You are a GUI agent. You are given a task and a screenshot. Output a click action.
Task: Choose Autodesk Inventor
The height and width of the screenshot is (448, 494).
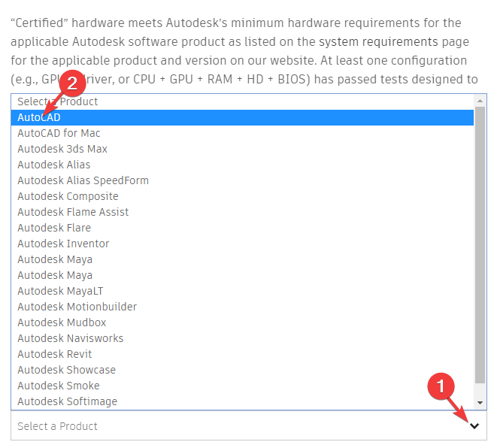tap(242, 244)
